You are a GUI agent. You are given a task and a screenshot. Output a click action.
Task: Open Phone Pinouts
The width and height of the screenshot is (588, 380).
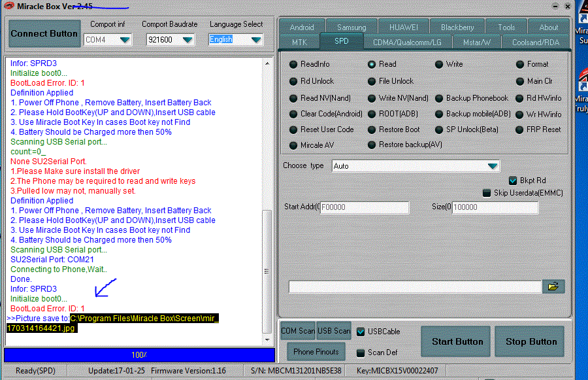[x=316, y=352]
